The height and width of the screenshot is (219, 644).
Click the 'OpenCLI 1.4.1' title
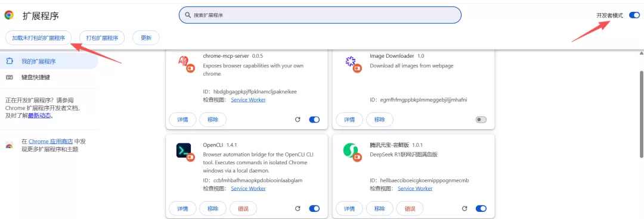point(220,145)
